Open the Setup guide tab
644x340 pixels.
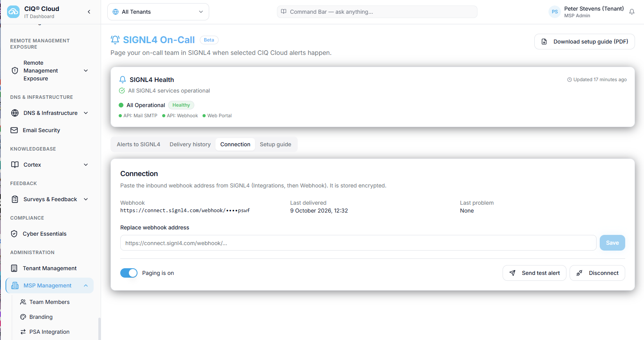(x=275, y=144)
